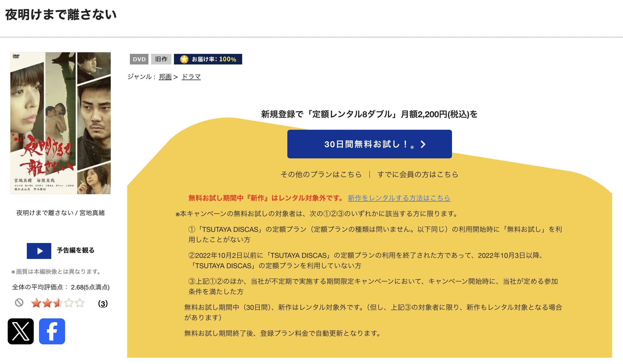Click the fifth empty rating star
This screenshot has height=364, width=623.
click(x=80, y=303)
